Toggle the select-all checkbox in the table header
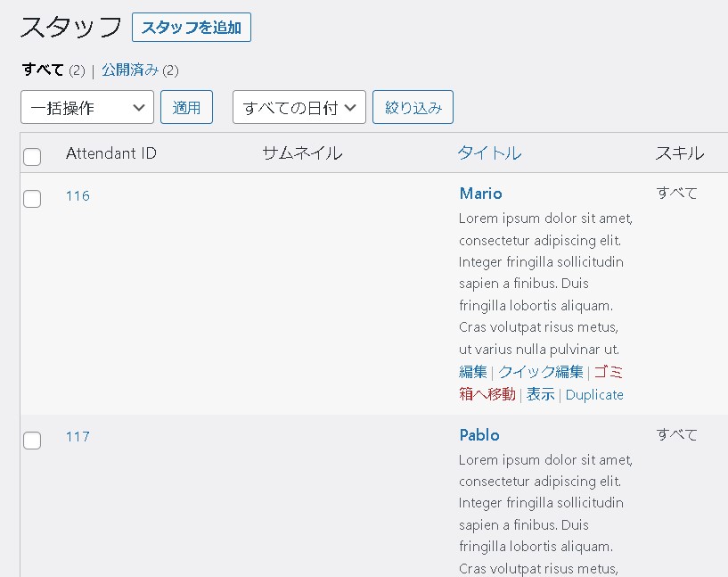 click(x=32, y=157)
